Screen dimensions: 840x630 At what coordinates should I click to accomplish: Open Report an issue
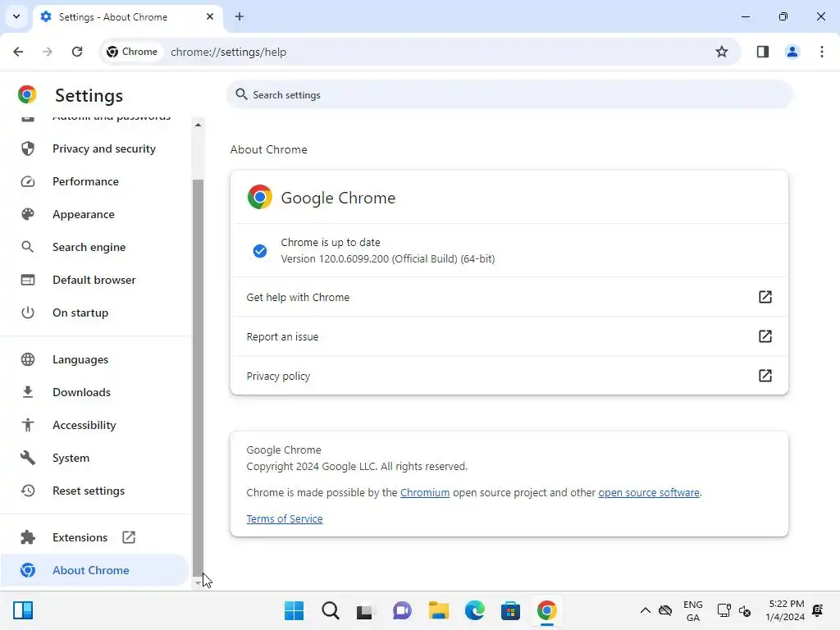click(x=509, y=336)
